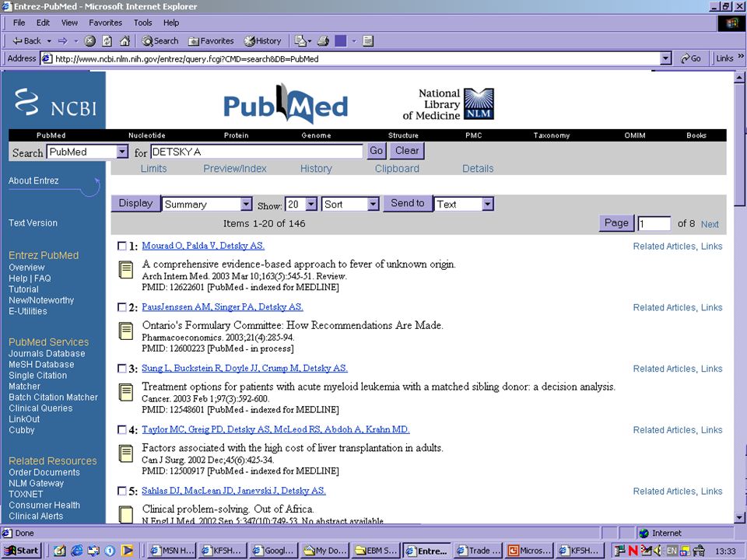The height and width of the screenshot is (560, 747).
Task: Click the Display button
Action: [135, 203]
